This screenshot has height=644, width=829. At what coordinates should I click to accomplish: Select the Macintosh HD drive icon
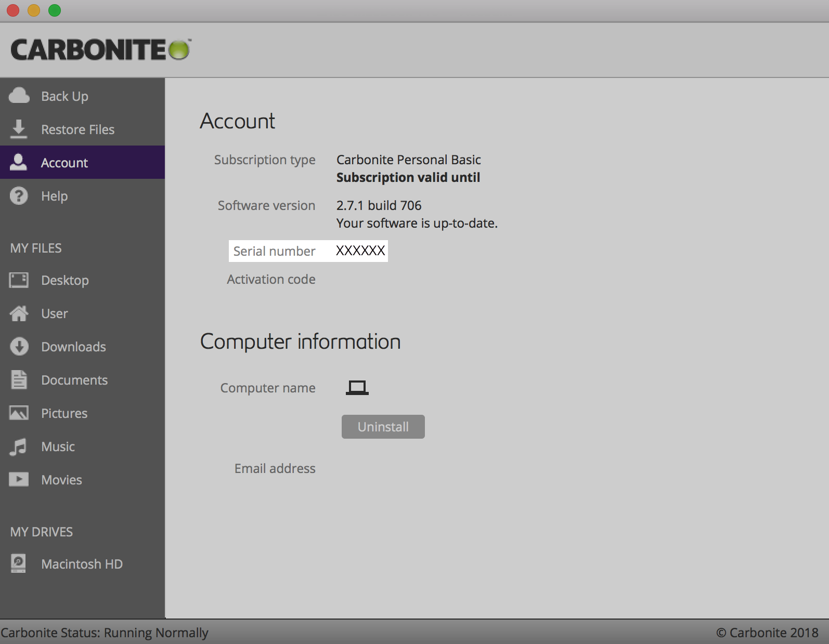(19, 564)
